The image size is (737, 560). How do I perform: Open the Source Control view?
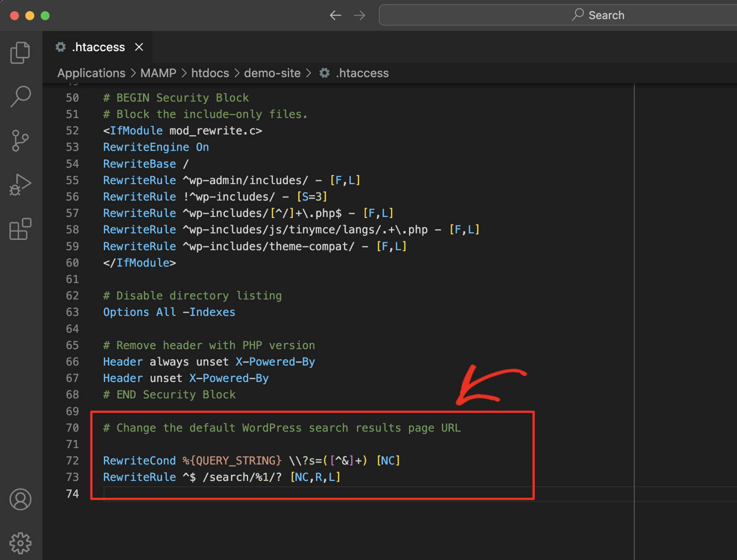click(x=20, y=141)
